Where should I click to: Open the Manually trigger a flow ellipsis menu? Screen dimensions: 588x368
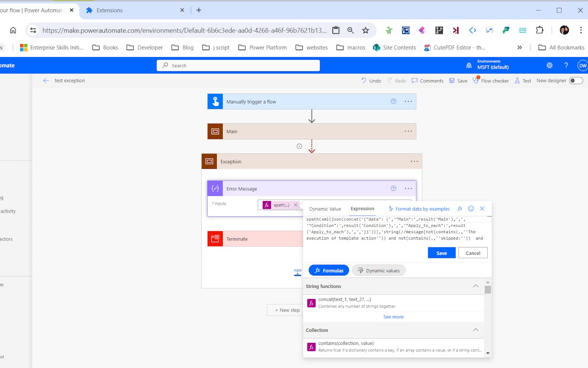[408, 102]
